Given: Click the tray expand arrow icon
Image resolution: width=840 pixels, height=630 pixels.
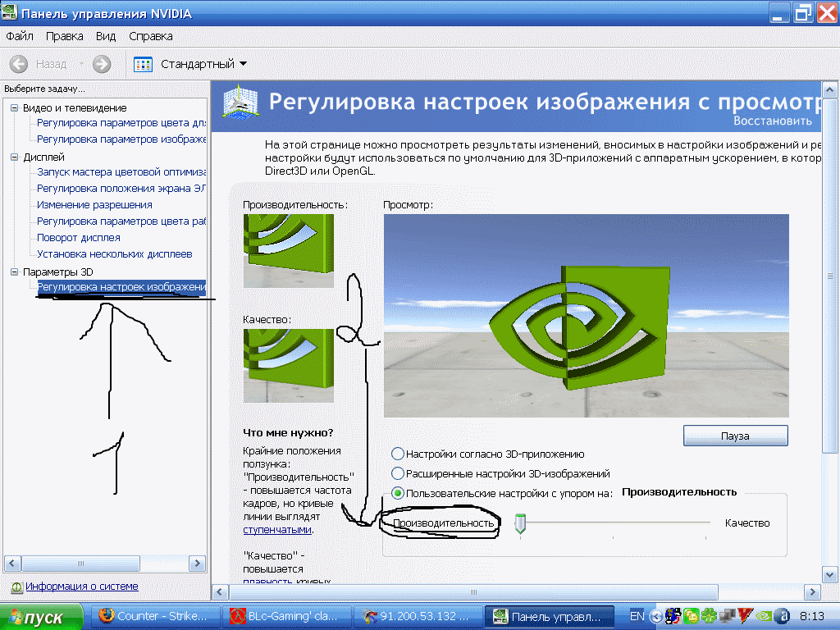Looking at the screenshot, I should (x=655, y=616).
